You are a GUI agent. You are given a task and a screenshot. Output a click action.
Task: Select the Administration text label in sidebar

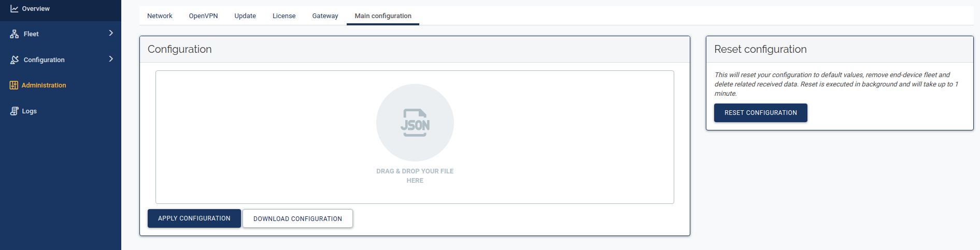(44, 85)
